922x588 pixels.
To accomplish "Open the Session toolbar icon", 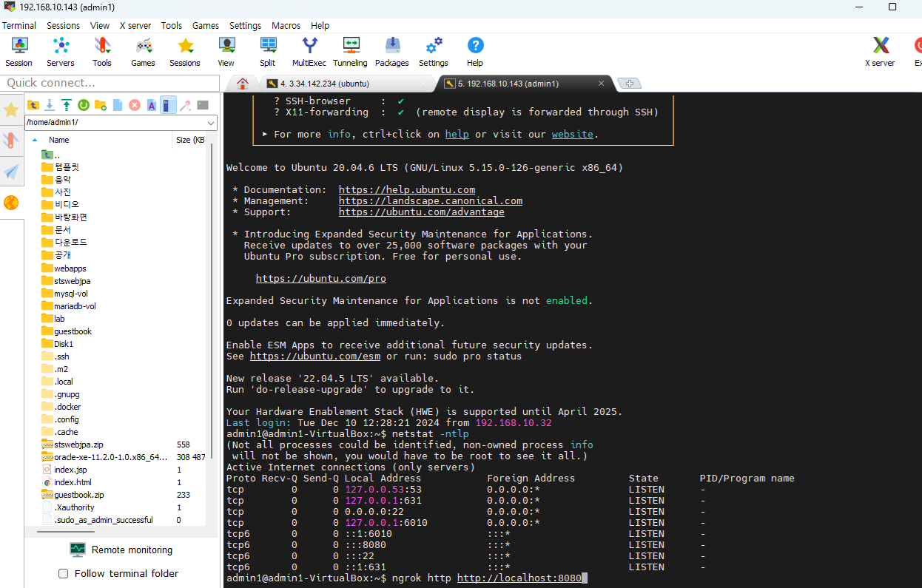I will click(x=19, y=52).
